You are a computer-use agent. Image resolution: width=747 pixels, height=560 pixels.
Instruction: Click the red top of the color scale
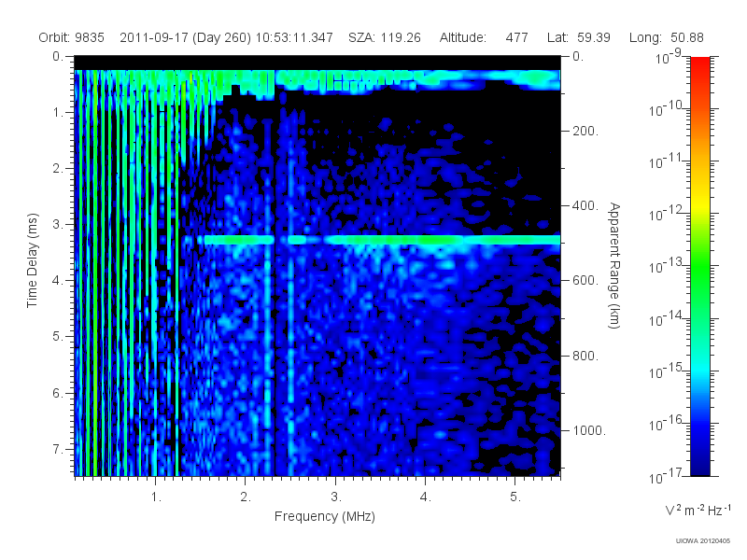pos(699,64)
